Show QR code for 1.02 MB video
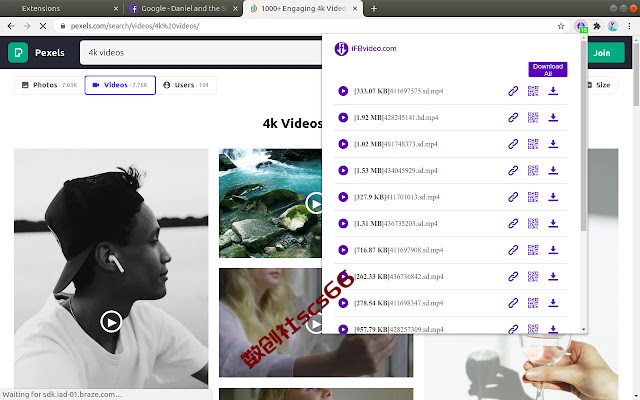The width and height of the screenshot is (640, 400). click(533, 144)
